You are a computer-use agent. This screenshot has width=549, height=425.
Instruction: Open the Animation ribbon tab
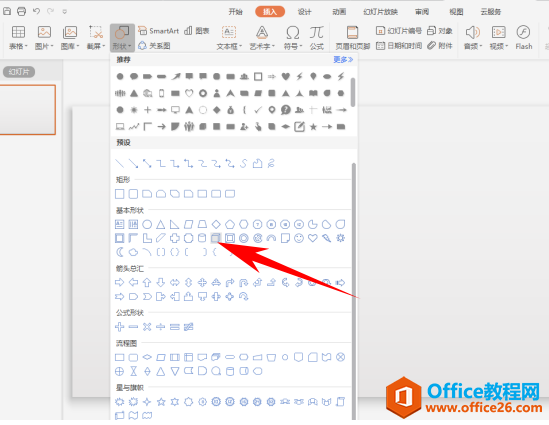(x=339, y=12)
